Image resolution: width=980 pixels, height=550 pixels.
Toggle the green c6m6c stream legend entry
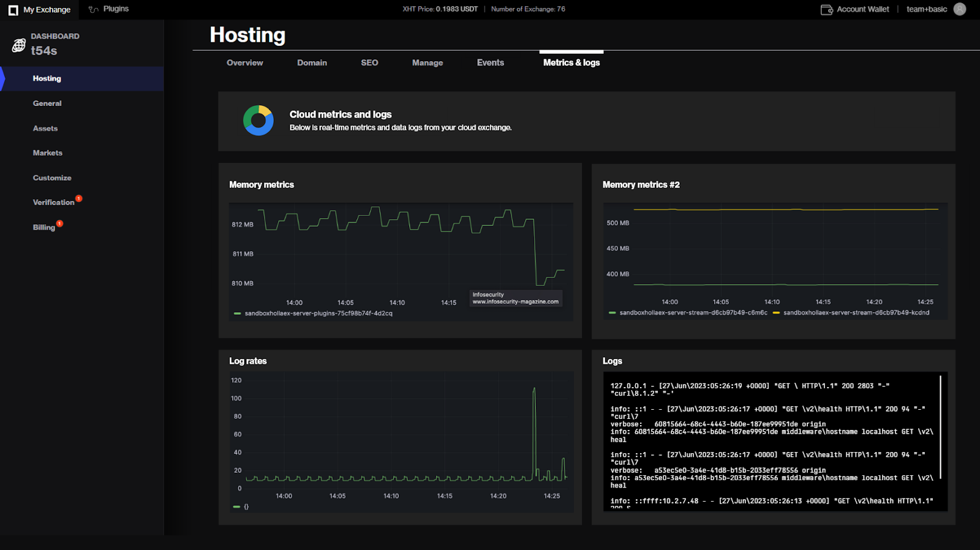pos(692,313)
